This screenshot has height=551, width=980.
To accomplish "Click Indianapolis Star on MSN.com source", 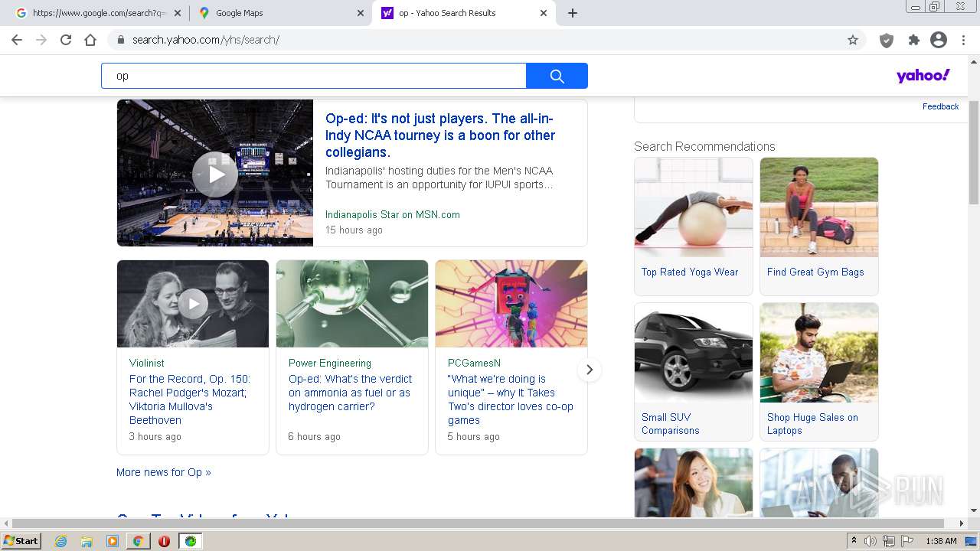I will 393,215.
